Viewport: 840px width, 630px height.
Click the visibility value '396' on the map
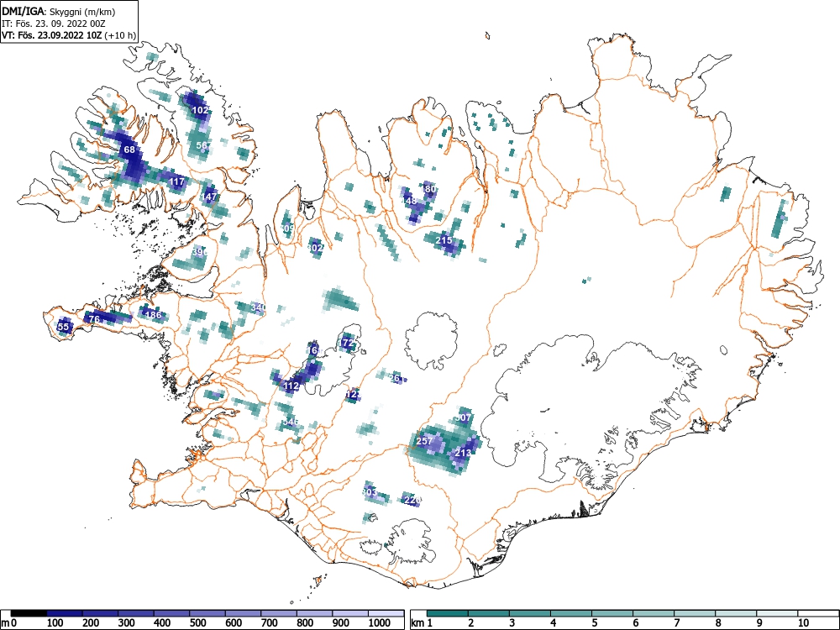tap(199, 252)
